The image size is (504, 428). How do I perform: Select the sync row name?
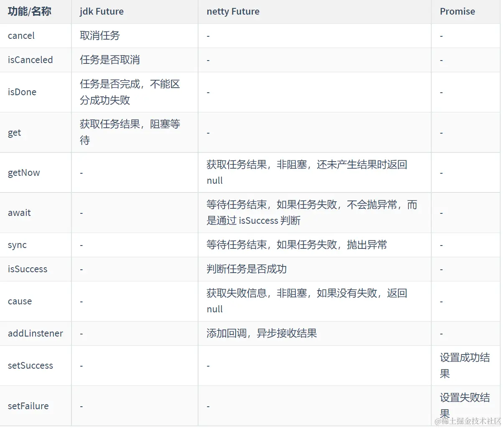coord(17,245)
